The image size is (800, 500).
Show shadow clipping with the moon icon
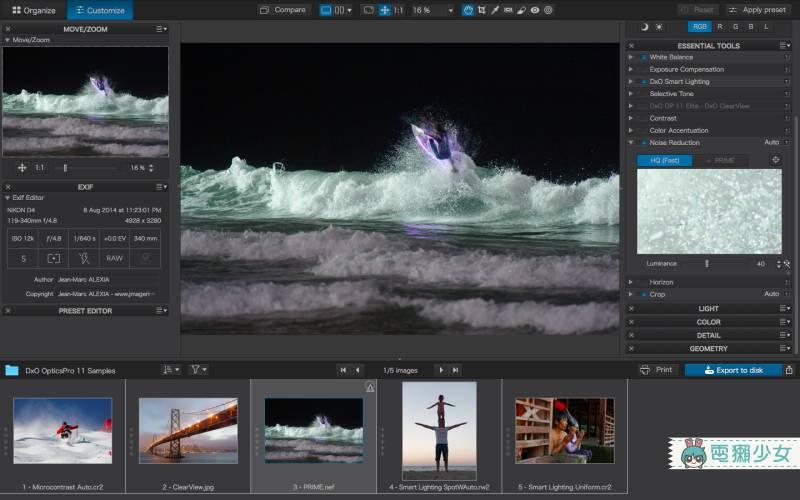click(x=644, y=27)
